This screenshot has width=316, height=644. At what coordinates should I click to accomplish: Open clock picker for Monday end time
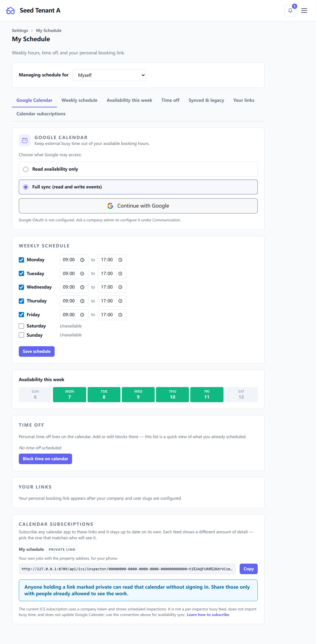pos(120,260)
